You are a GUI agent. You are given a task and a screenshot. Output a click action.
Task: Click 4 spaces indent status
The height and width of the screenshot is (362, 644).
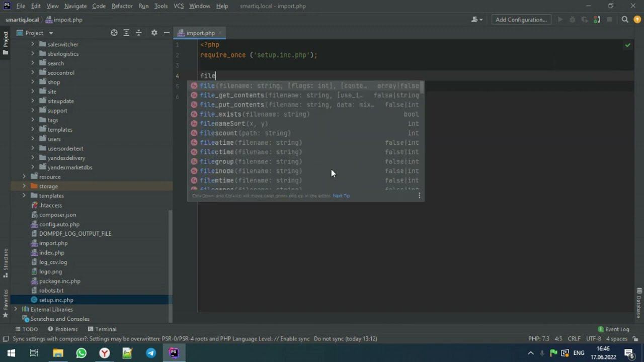616,339
